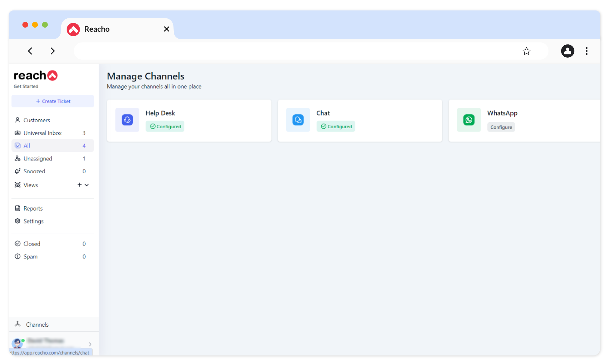Open the browser profile avatar icon
The height and width of the screenshot is (364, 609).
click(x=567, y=51)
